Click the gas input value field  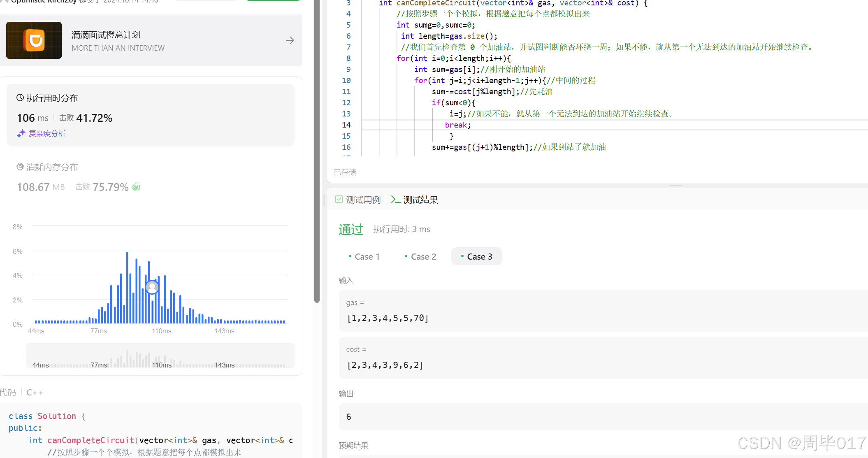[x=388, y=318]
